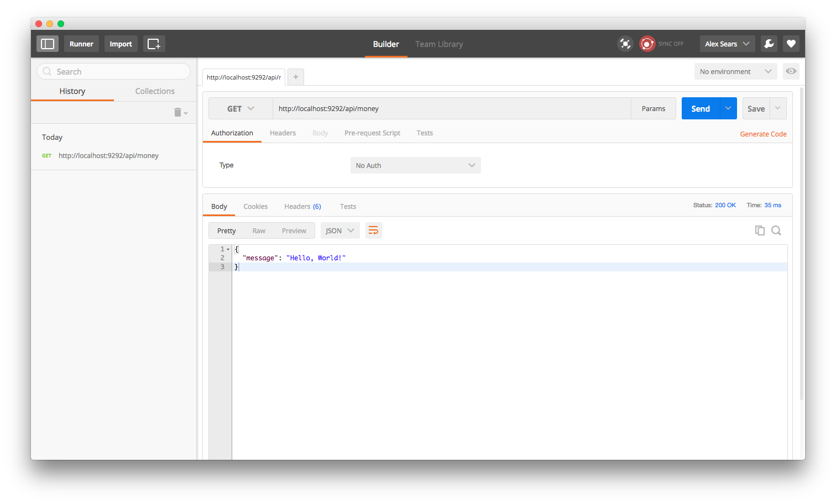Select the Raw view mode
This screenshot has height=504, width=836.
tap(259, 230)
